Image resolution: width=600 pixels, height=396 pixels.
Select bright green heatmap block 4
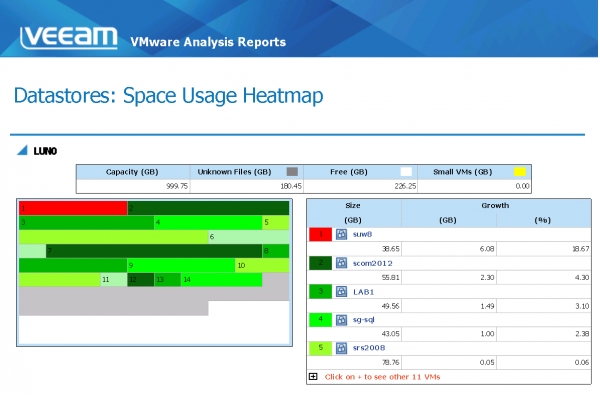(208, 222)
